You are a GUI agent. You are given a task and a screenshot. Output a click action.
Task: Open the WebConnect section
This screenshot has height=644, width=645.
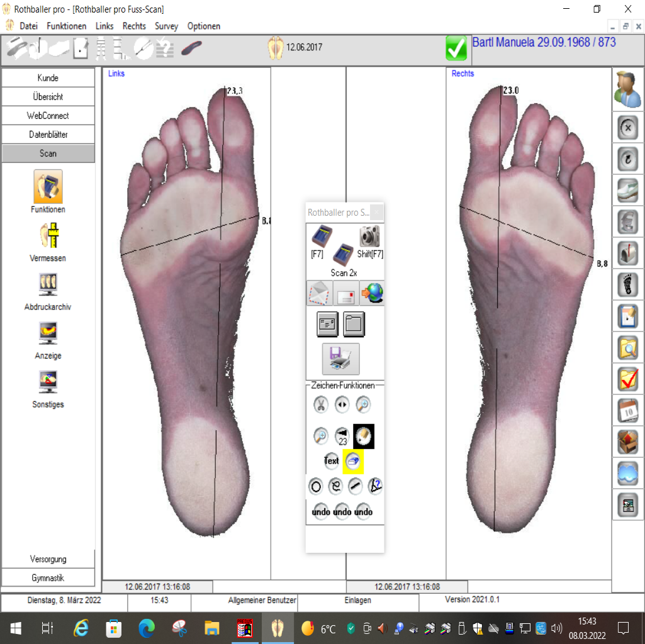[48, 116]
